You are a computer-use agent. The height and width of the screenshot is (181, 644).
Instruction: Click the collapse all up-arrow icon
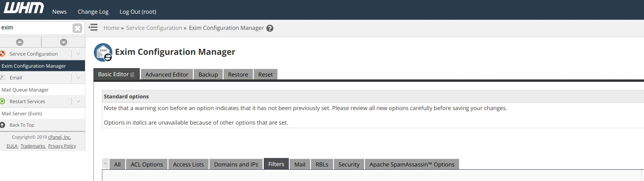tap(20, 42)
